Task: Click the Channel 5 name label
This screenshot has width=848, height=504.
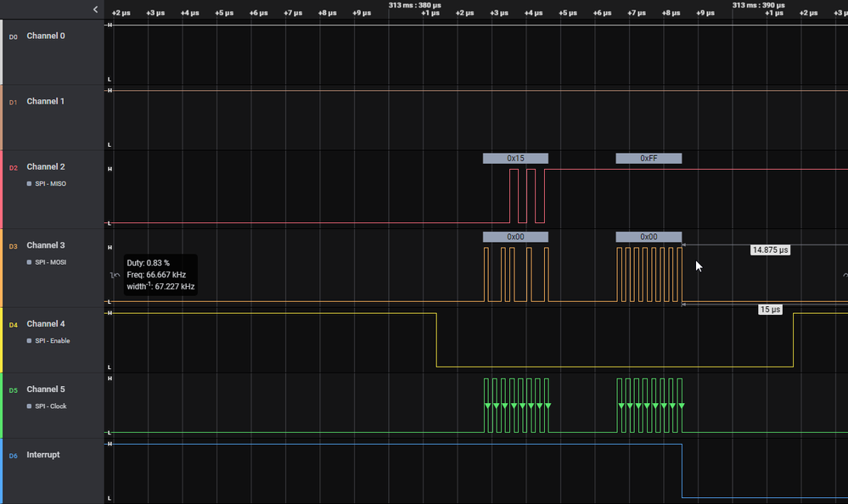Action: click(46, 389)
